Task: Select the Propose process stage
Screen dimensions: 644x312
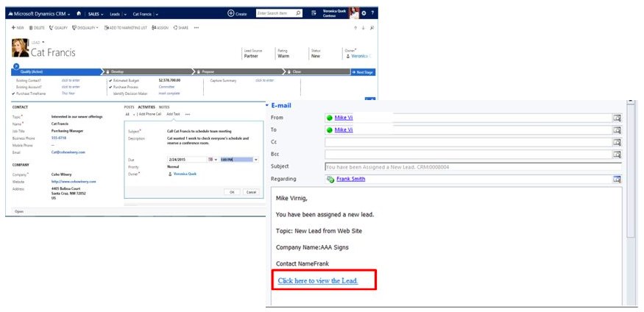Action: point(239,72)
